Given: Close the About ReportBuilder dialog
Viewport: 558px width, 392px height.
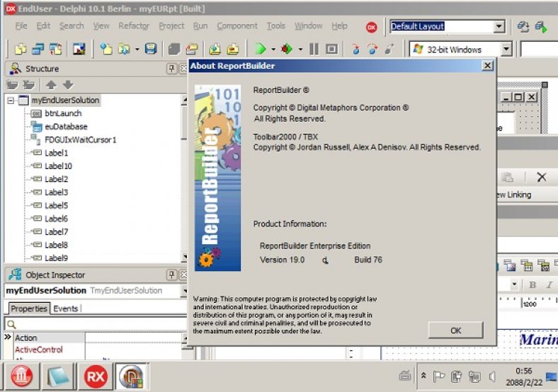Looking at the screenshot, I should pos(487,66).
